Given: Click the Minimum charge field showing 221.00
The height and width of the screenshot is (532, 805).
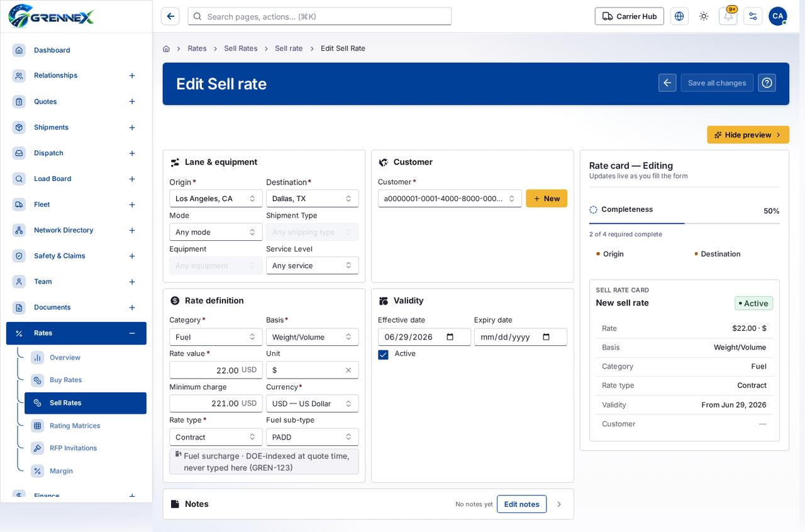Looking at the screenshot, I should coord(216,404).
